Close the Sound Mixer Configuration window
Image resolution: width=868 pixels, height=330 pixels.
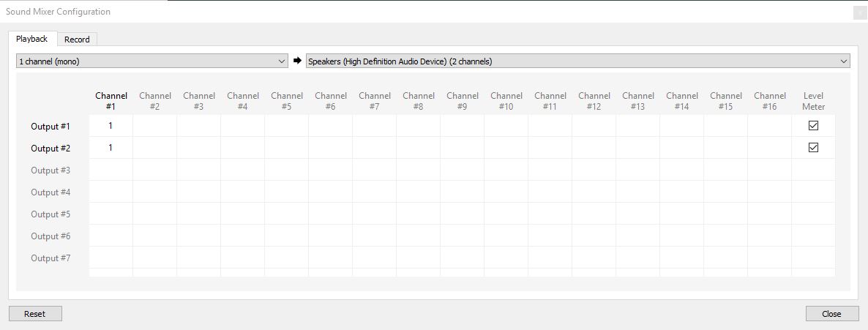pos(860,12)
